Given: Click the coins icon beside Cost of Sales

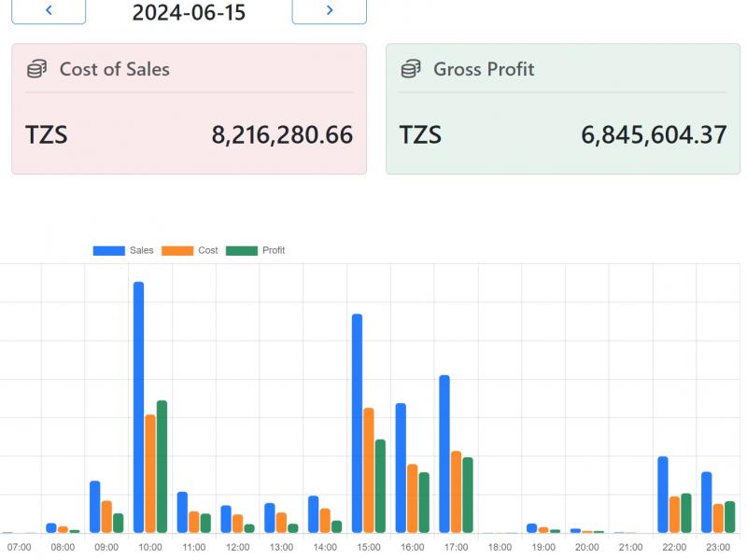Looking at the screenshot, I should 36,69.
